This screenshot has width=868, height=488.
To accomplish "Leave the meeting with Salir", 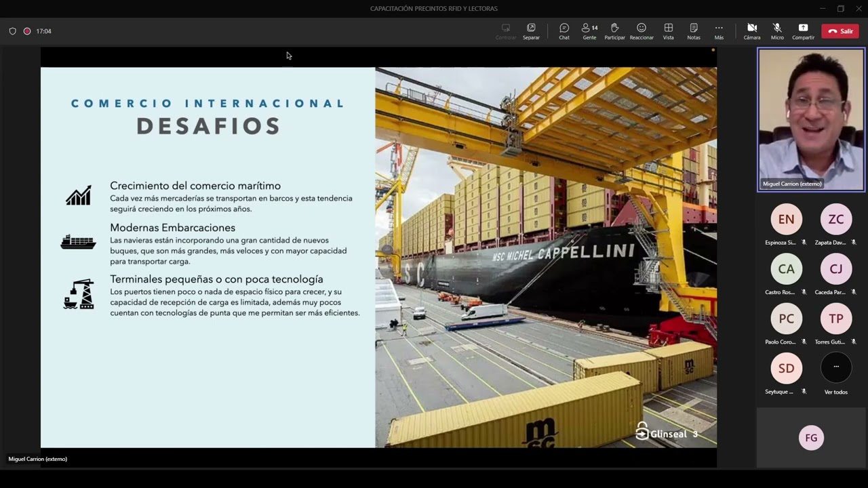I will [x=840, y=31].
